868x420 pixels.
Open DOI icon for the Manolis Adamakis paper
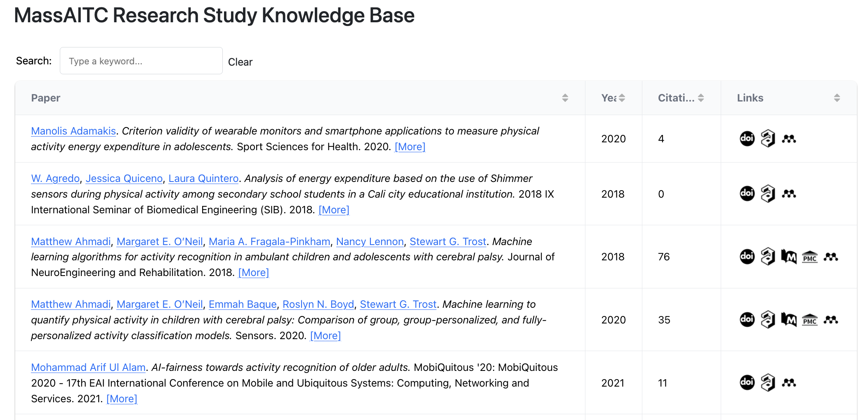(747, 139)
